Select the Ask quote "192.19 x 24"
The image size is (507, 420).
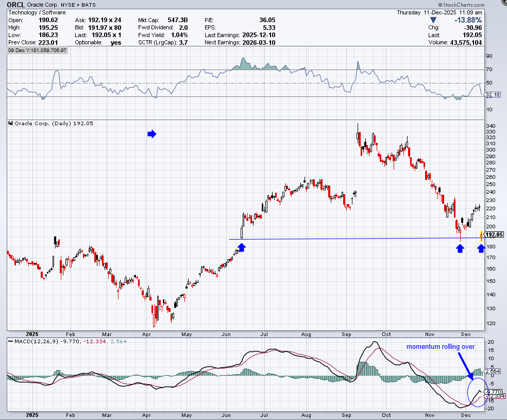pyautogui.click(x=105, y=20)
